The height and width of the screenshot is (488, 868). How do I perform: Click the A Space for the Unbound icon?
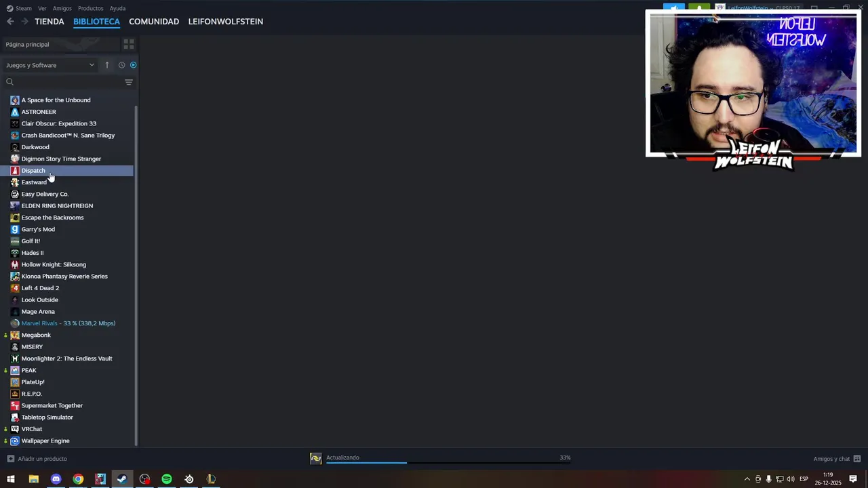[15, 100]
